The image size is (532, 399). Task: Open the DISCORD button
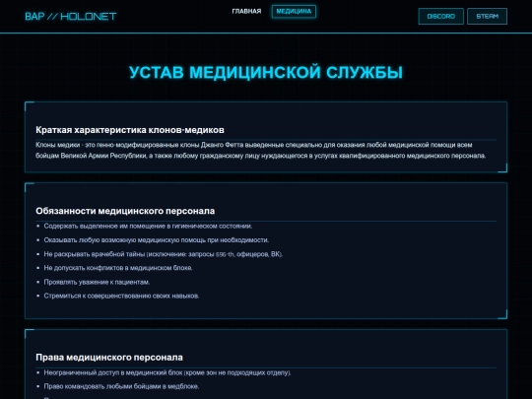[440, 17]
